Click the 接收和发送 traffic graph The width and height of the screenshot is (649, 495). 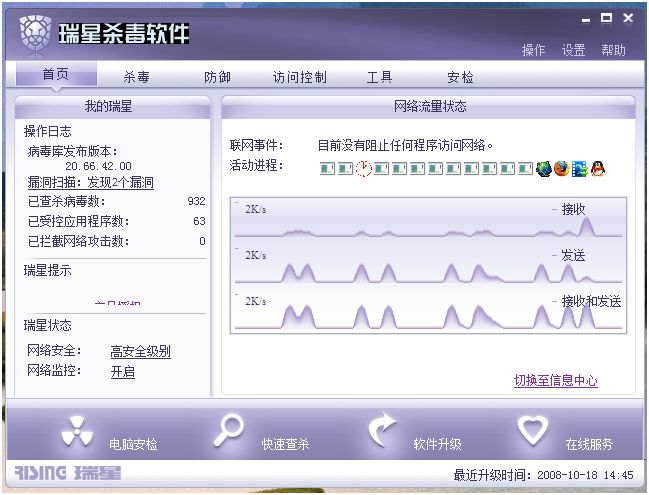[x=428, y=311]
